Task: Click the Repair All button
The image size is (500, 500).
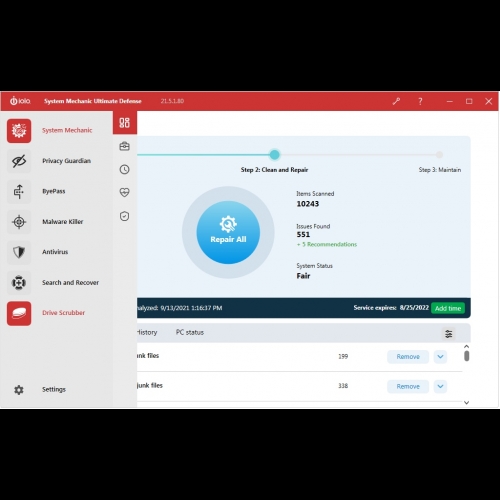Action: point(228,232)
